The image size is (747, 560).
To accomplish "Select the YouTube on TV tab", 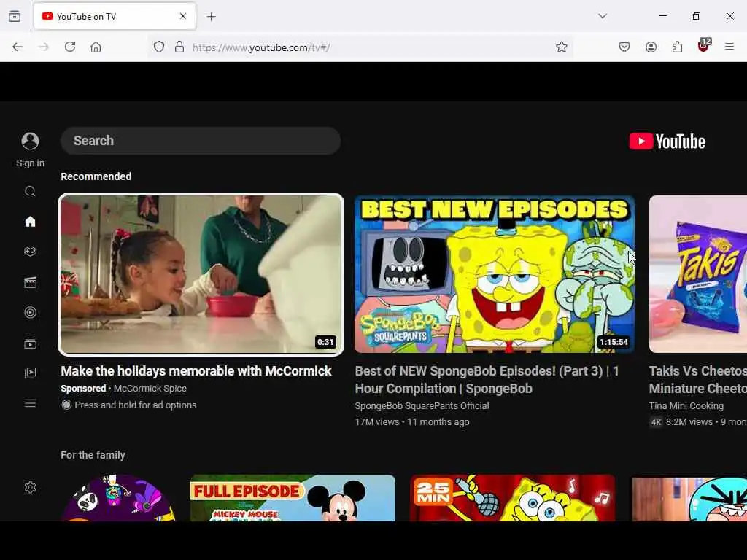I will pyautogui.click(x=115, y=16).
